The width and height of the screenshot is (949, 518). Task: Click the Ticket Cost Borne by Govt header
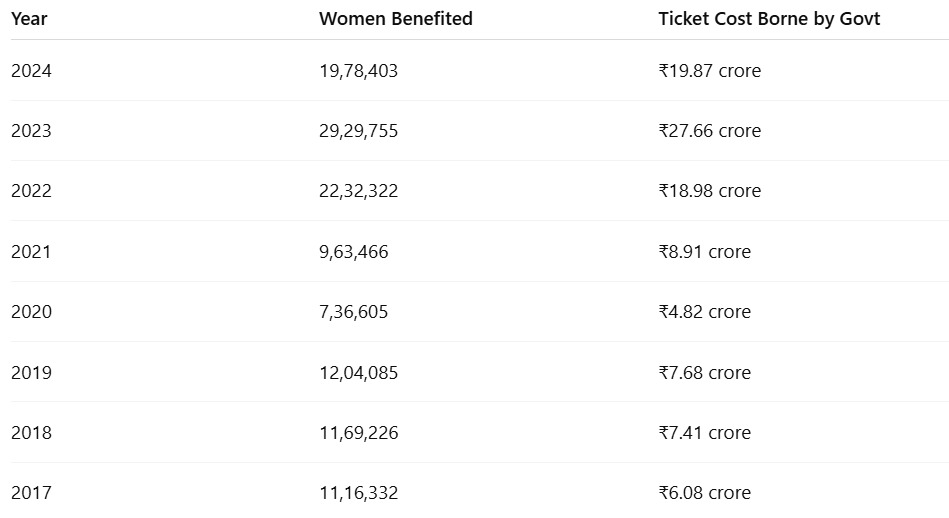click(x=769, y=19)
